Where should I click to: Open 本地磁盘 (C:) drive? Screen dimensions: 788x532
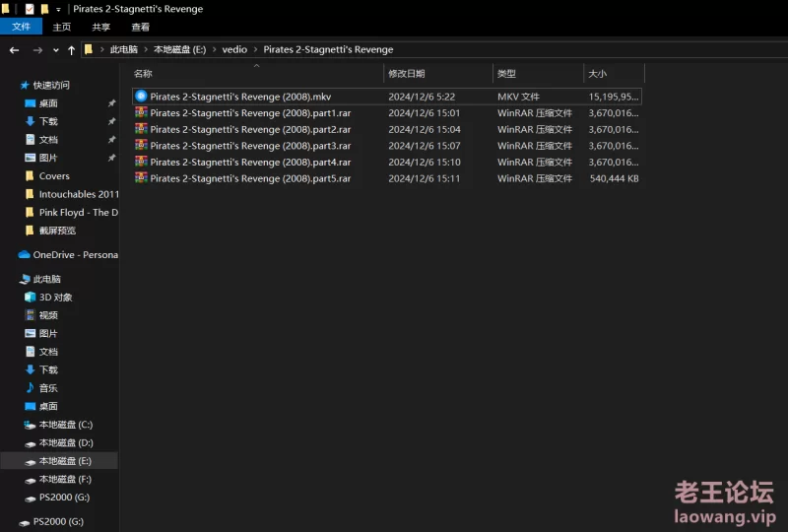(x=66, y=425)
